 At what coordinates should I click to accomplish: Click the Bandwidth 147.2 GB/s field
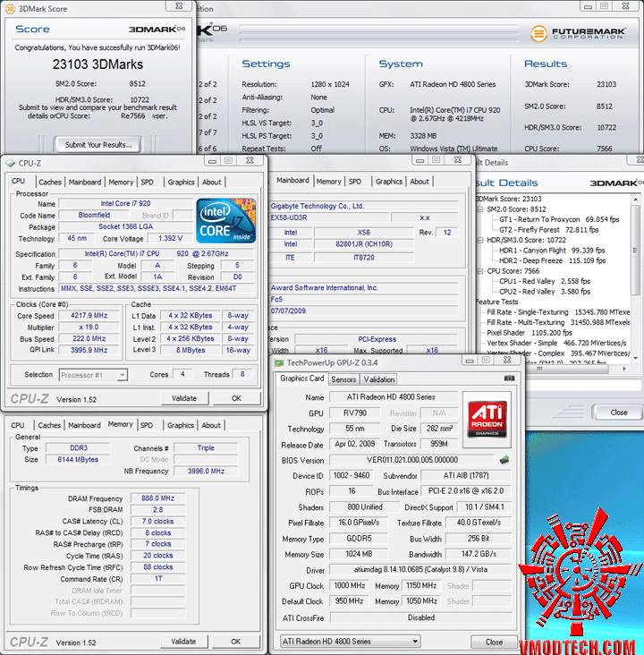click(479, 554)
